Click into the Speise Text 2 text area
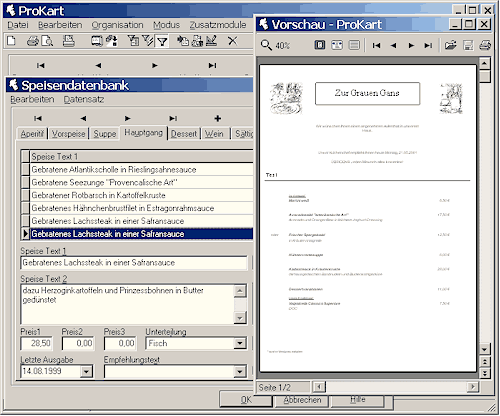This screenshot has width=500, height=416. point(127,304)
